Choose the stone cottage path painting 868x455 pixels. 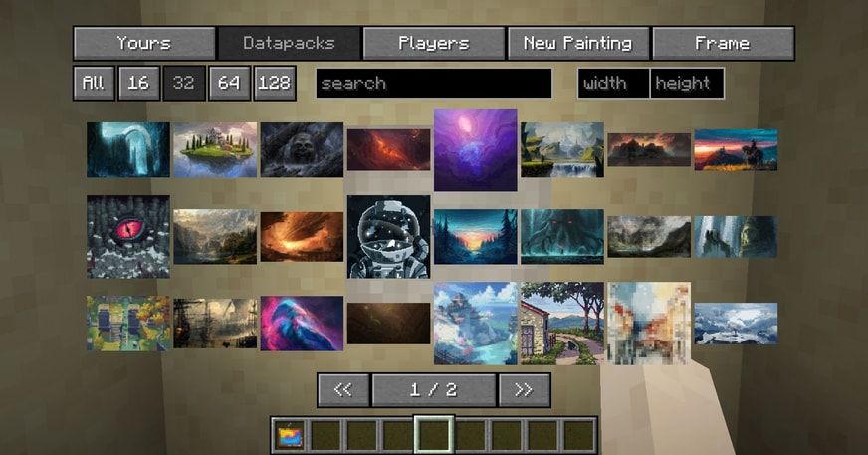point(561,323)
